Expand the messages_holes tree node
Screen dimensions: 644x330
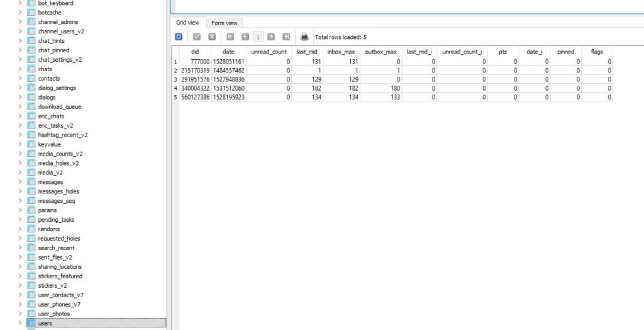tap(20, 191)
